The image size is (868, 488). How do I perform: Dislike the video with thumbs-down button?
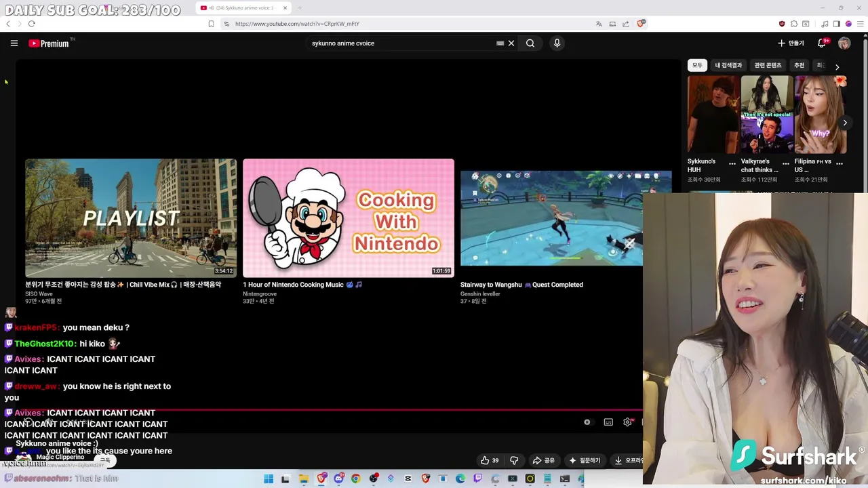[x=514, y=460]
